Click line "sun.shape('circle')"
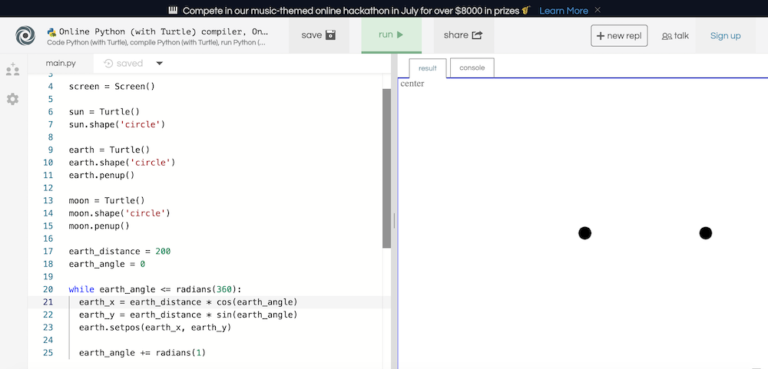768x369 pixels. point(117,124)
